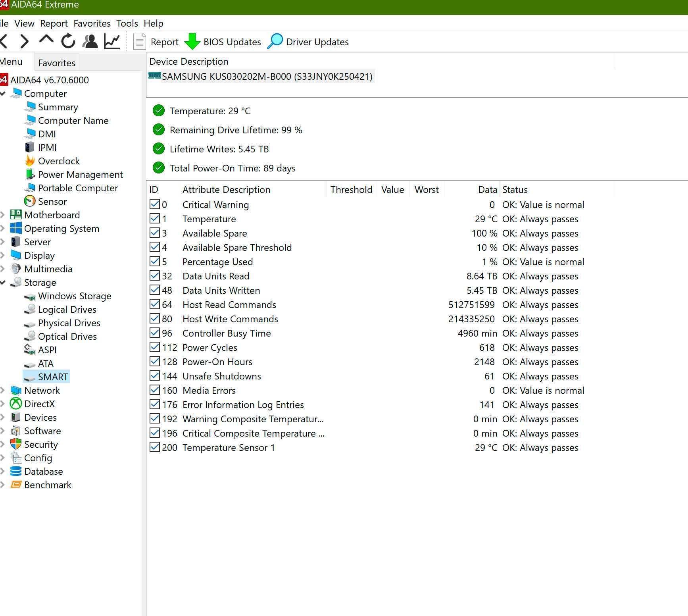Select Optical Drives item
Screen dimensions: 688x616
[x=67, y=337]
